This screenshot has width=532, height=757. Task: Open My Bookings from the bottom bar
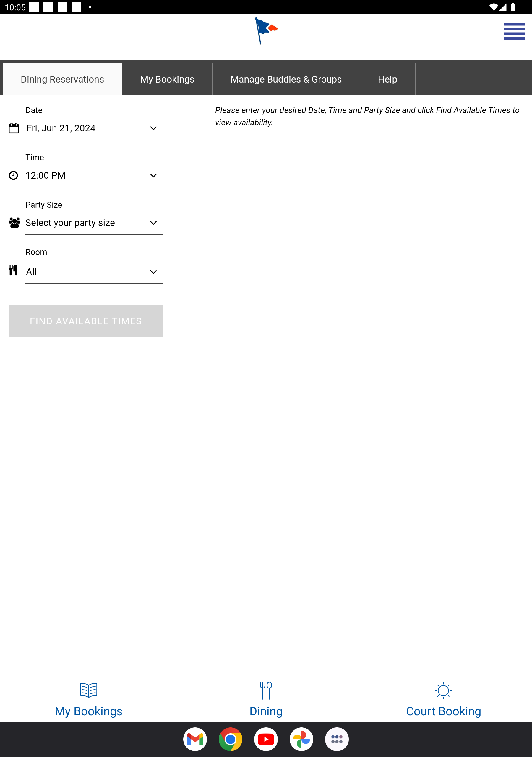coord(89,699)
